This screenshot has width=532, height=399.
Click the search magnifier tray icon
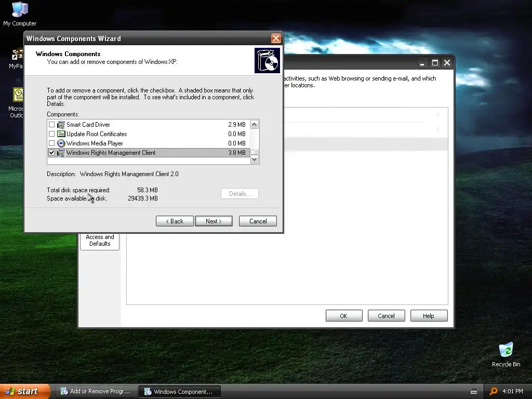pyautogui.click(x=494, y=392)
